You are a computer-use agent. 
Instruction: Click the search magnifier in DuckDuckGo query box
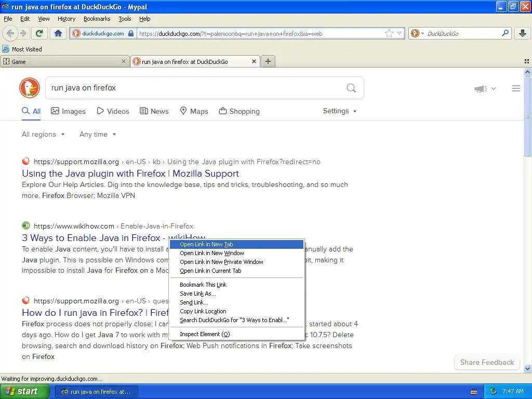[x=351, y=88]
